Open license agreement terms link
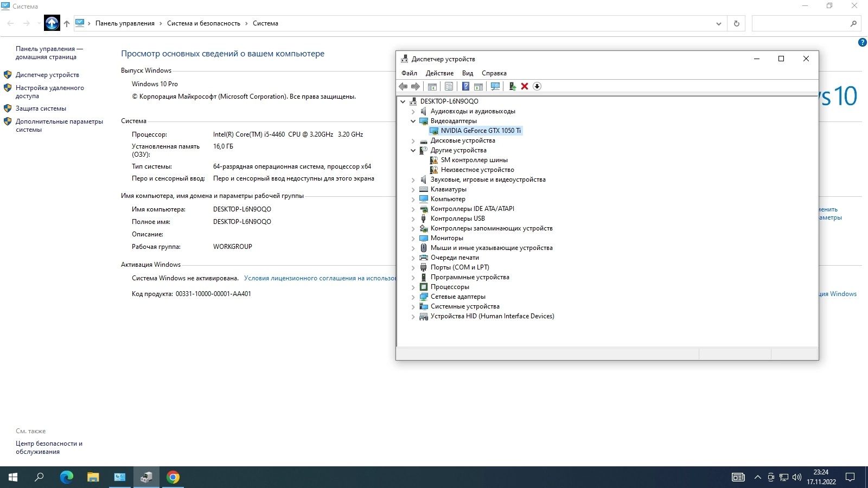Image resolution: width=868 pixels, height=488 pixels. [x=320, y=278]
